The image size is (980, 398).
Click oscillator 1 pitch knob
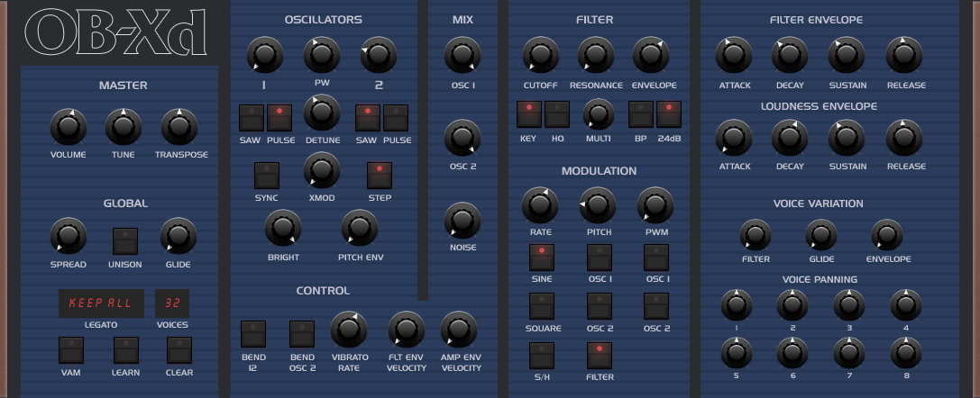264,55
